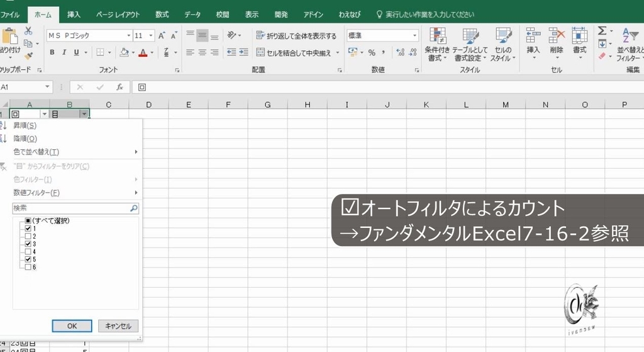This screenshot has height=352, width=644.
Task: Click the filter 検索 search box
Action: pos(75,208)
